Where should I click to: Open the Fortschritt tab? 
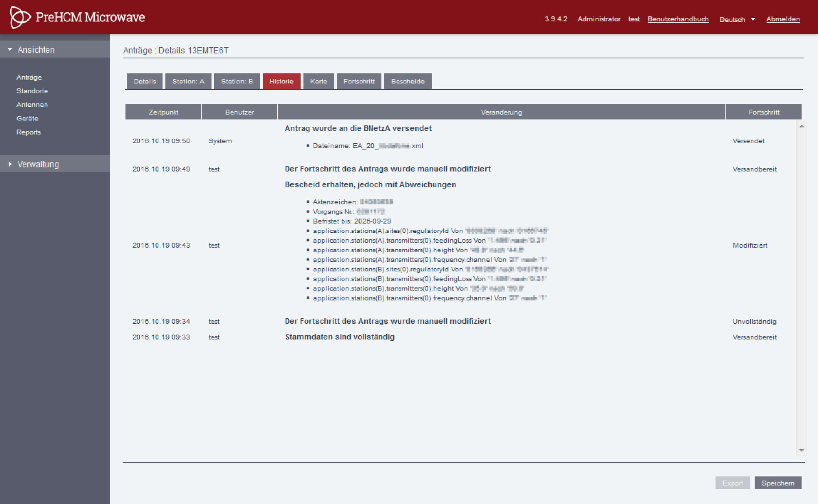tap(359, 81)
